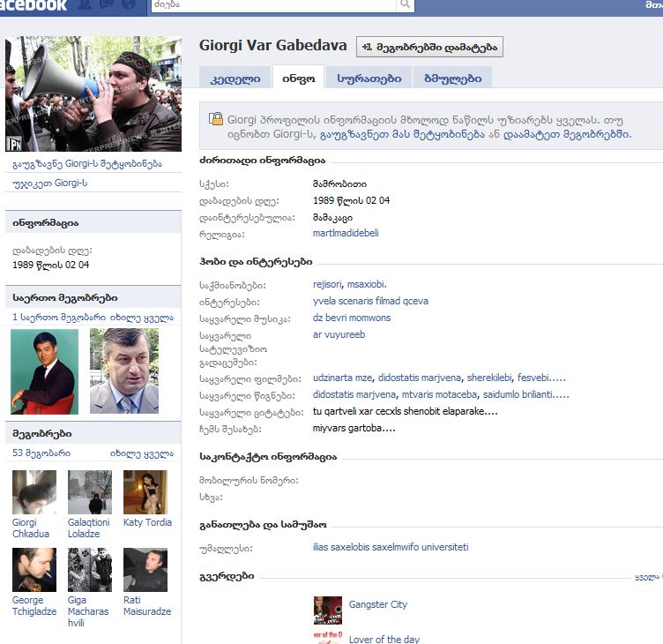Open ilias saxelobis saxelmwifo universiteti link
Image resolution: width=663 pixels, height=644 pixels.
coord(391,547)
